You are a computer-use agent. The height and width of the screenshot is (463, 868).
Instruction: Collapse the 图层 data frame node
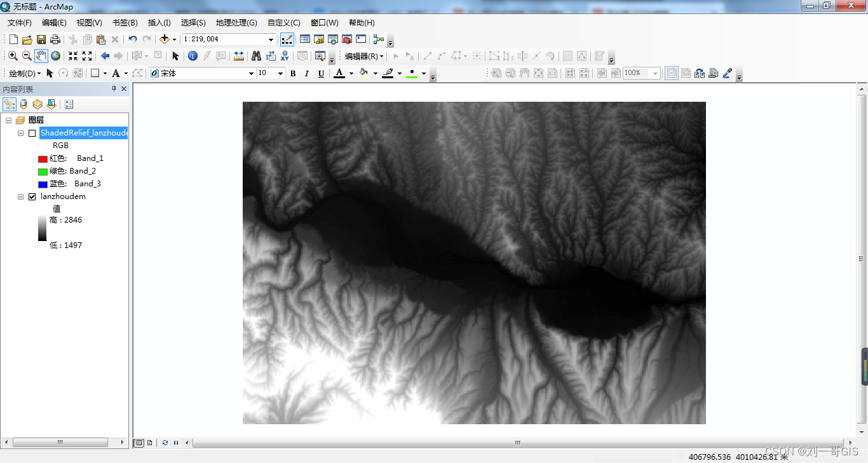(x=8, y=120)
